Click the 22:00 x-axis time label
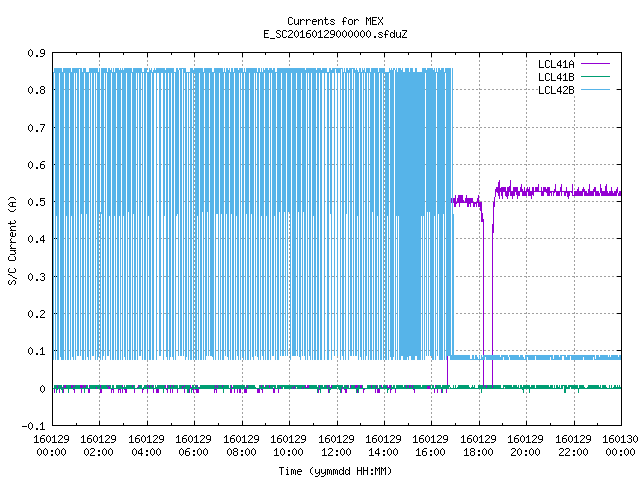This screenshot has width=640, height=480. point(573,452)
